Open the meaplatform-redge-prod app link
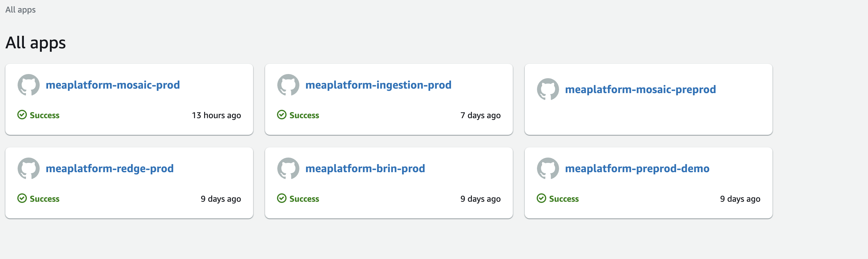 point(110,168)
